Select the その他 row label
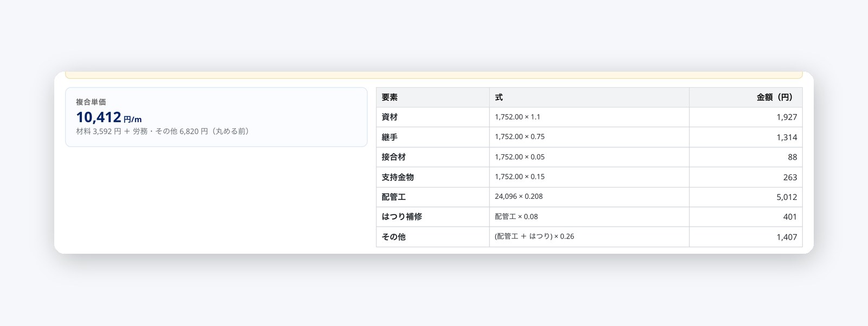Viewport: 868px width, 326px height. coord(393,237)
